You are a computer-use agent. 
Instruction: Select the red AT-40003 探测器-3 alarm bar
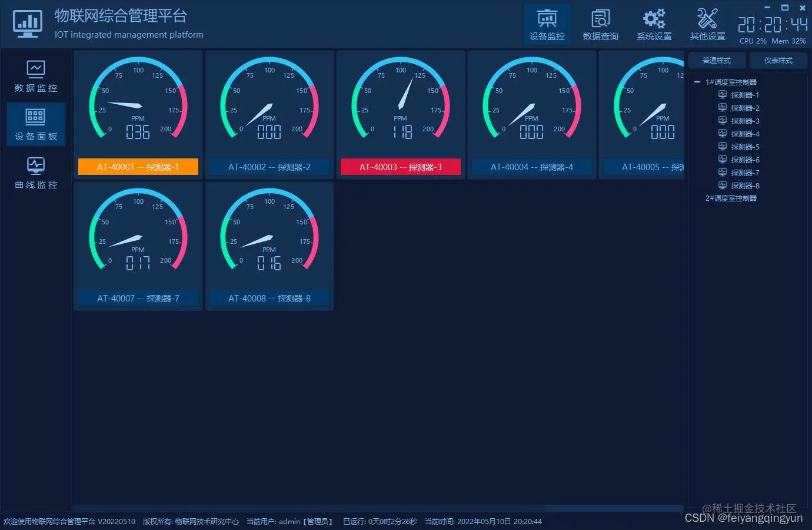pos(400,167)
